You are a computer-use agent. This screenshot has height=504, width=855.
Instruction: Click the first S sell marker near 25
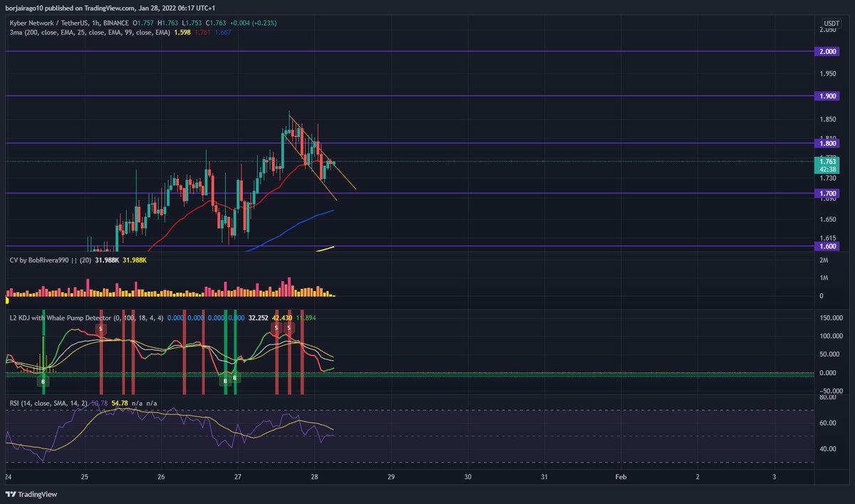[x=100, y=330]
